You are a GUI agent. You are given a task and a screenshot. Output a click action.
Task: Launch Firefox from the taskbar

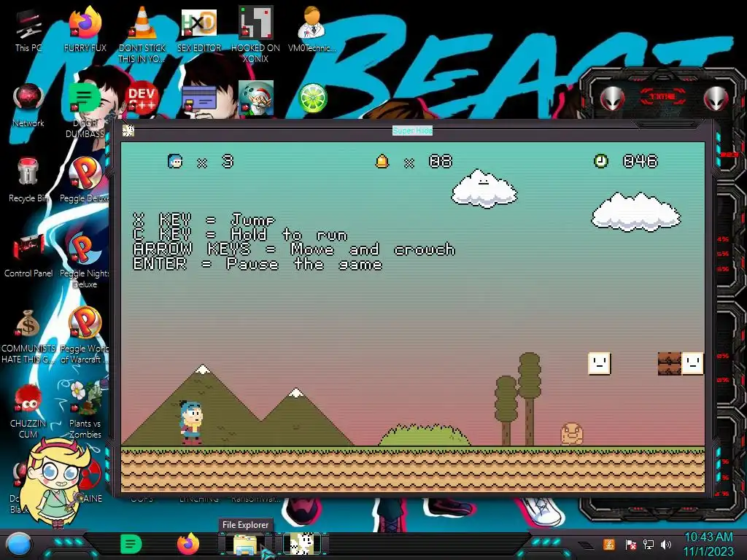coord(188,544)
